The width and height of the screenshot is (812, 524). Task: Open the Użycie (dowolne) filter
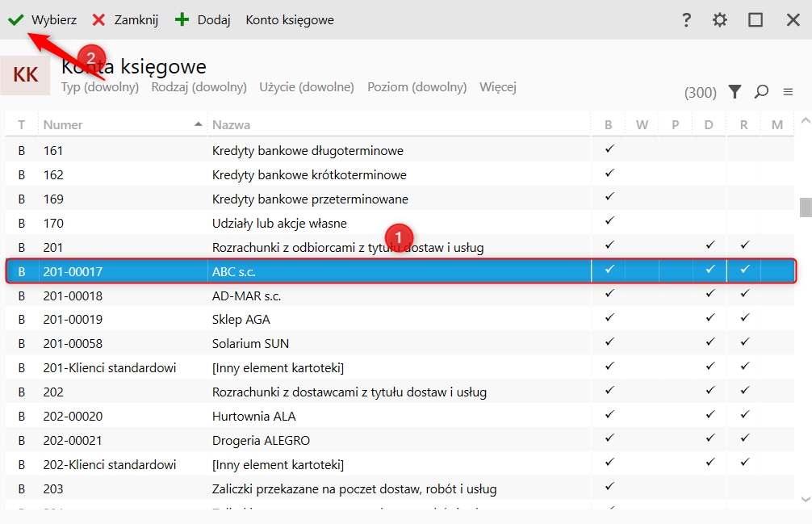[307, 87]
